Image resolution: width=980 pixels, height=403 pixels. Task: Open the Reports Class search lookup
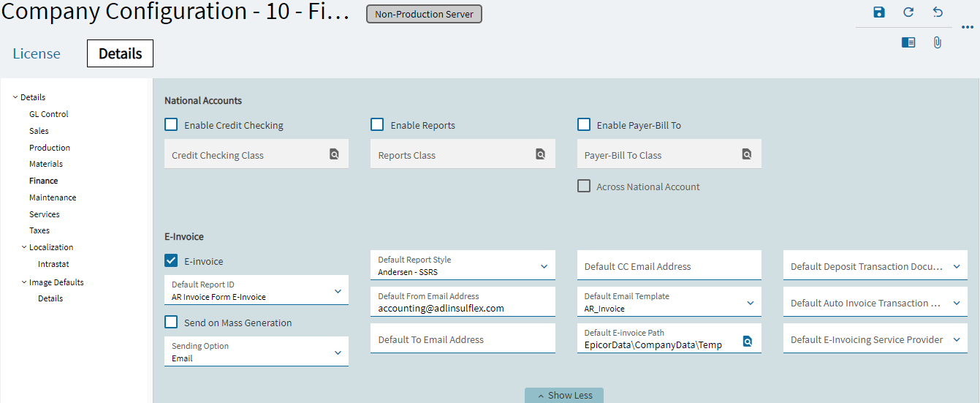pos(540,154)
